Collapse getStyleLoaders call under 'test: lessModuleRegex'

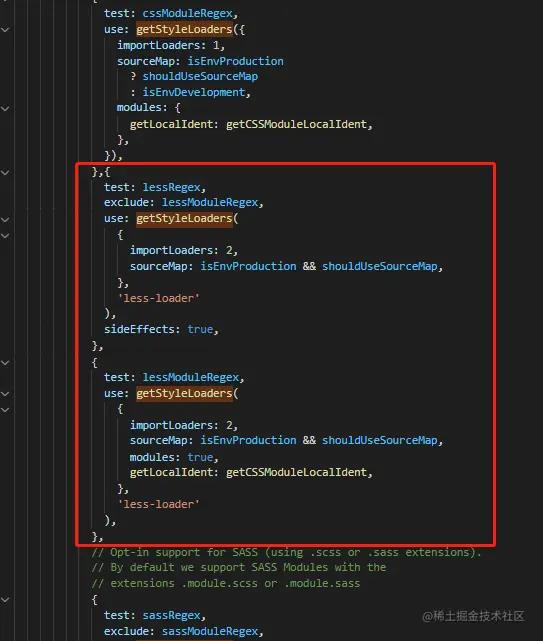5,394
